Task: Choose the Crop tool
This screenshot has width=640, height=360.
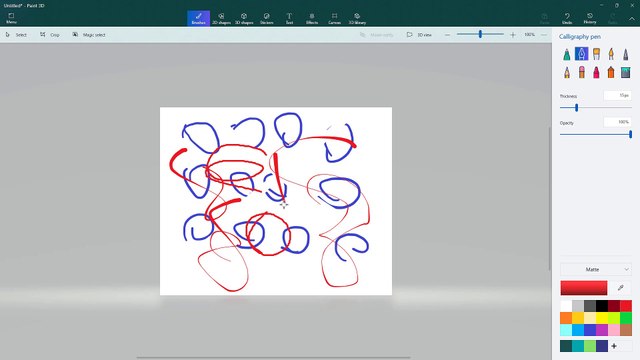Action: pos(50,35)
